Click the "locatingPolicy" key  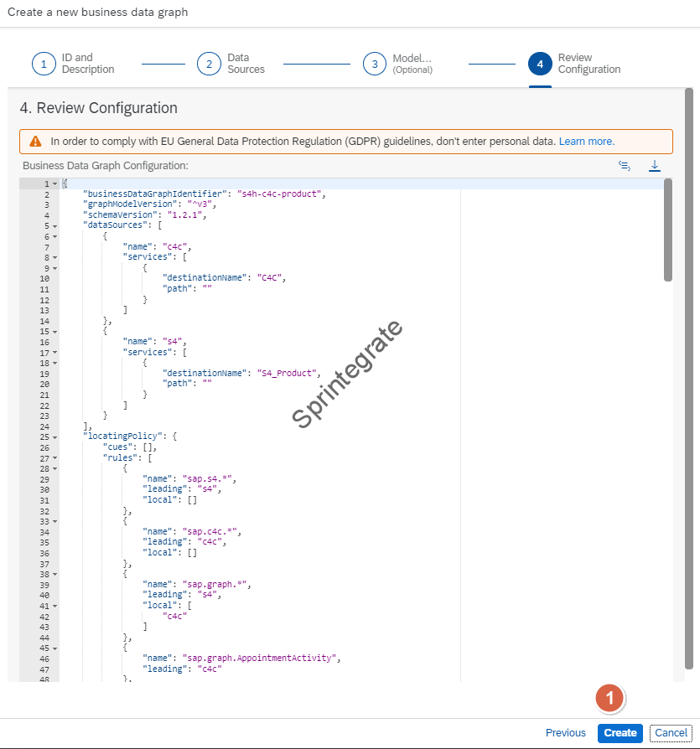coord(122,436)
